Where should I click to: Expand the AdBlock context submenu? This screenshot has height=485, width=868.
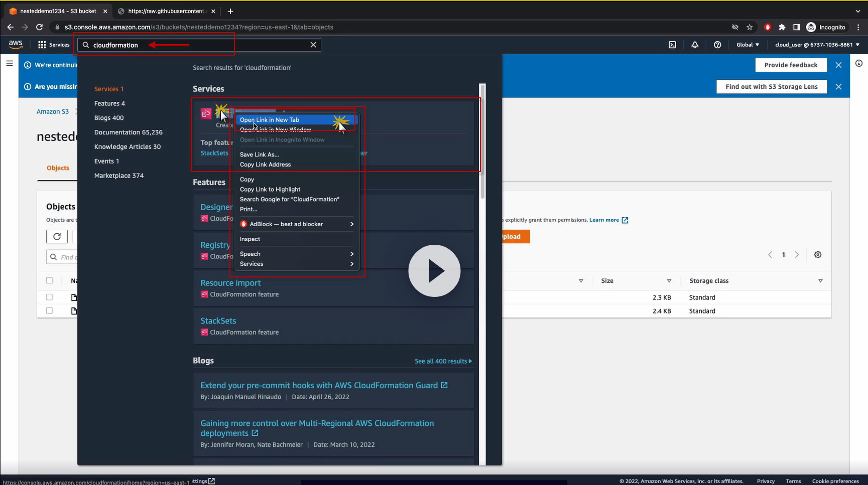pos(297,224)
